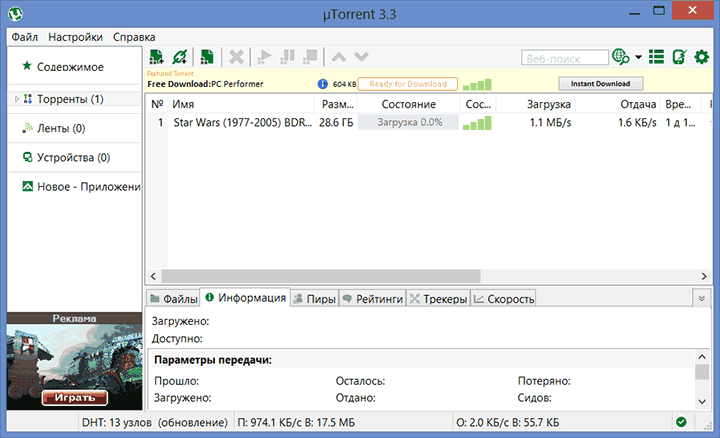The image size is (720, 438).
Task: Click the green network OK status icon
Action: (x=681, y=422)
